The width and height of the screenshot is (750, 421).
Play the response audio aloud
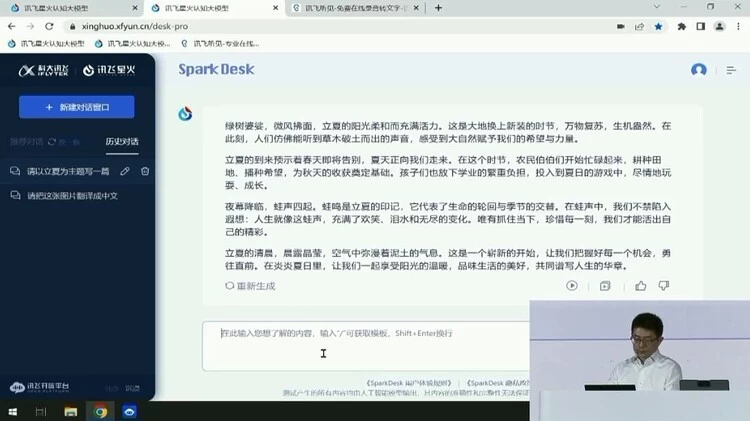(572, 286)
